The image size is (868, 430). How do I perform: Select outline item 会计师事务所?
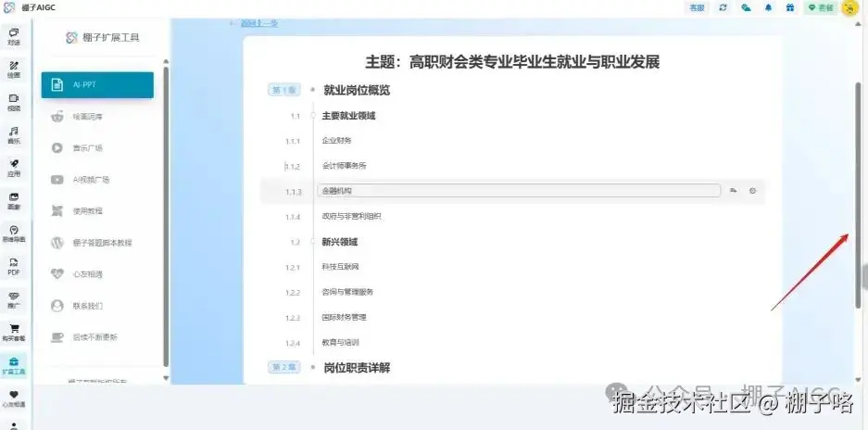[344, 166]
